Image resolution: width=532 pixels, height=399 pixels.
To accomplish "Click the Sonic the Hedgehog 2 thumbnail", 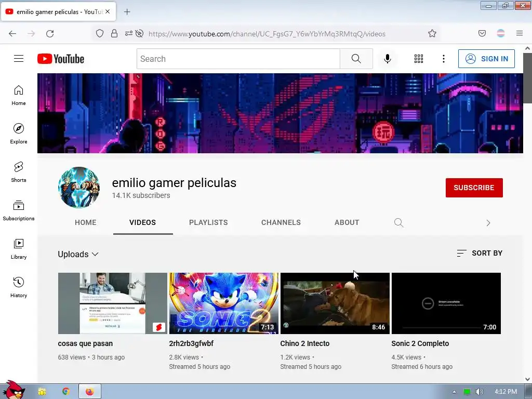I will [x=223, y=303].
